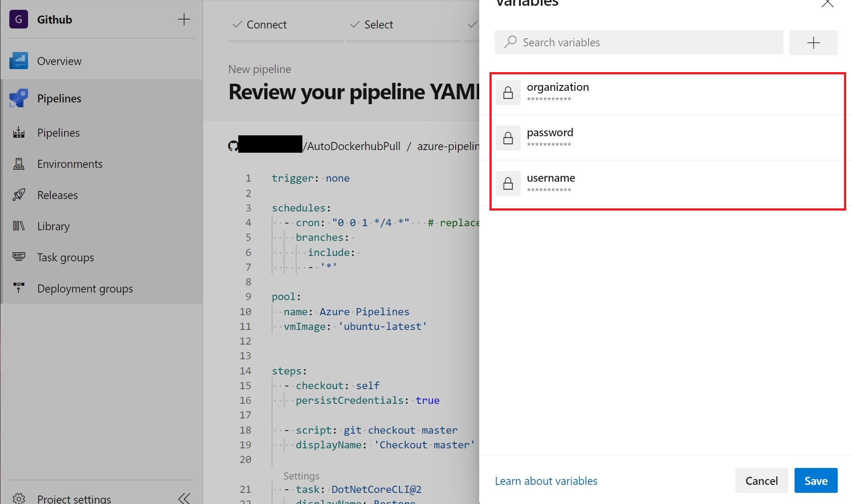Click the GitHub repo icon in path
Image resolution: width=852 pixels, height=504 pixels.
[233, 146]
